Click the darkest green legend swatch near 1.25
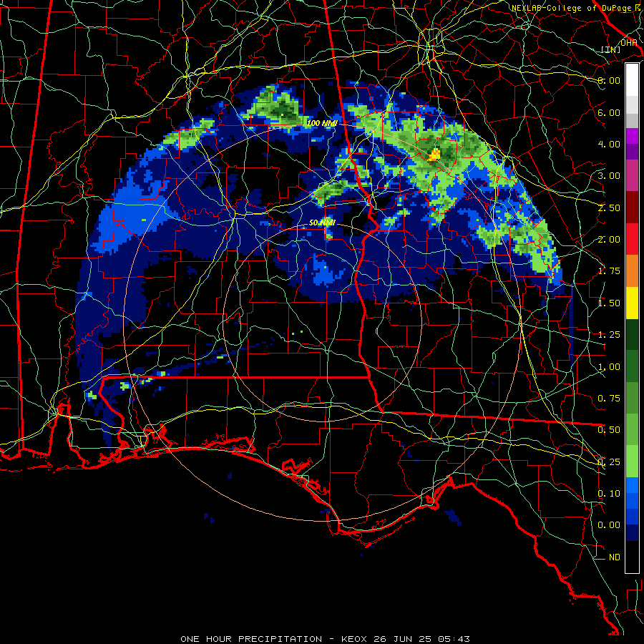The height and width of the screenshot is (644, 644). [632, 334]
